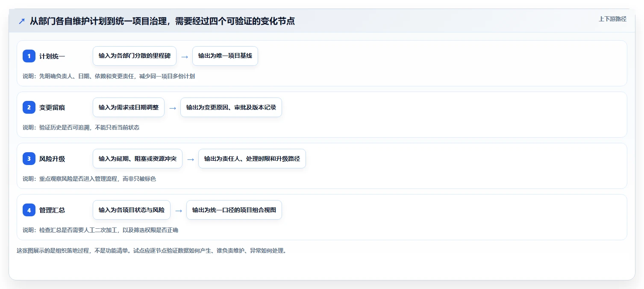Click the box 输入为延期、阻塞或资源冲突

(138, 159)
